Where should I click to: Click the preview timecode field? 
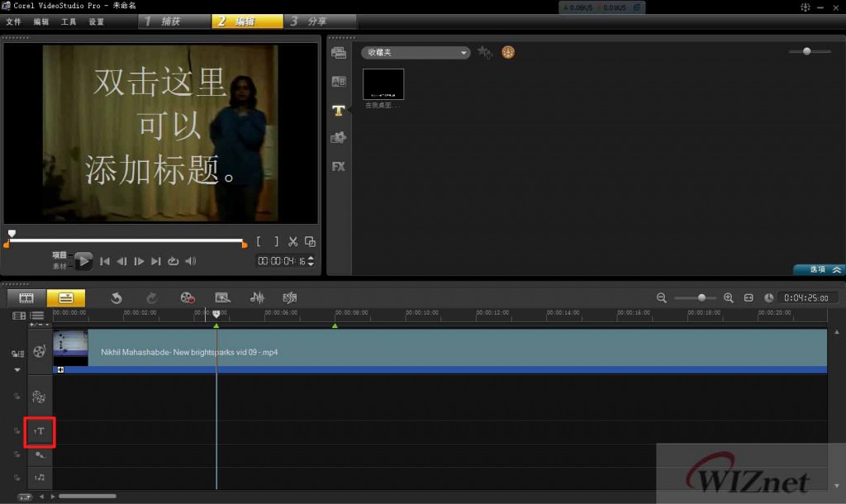282,261
